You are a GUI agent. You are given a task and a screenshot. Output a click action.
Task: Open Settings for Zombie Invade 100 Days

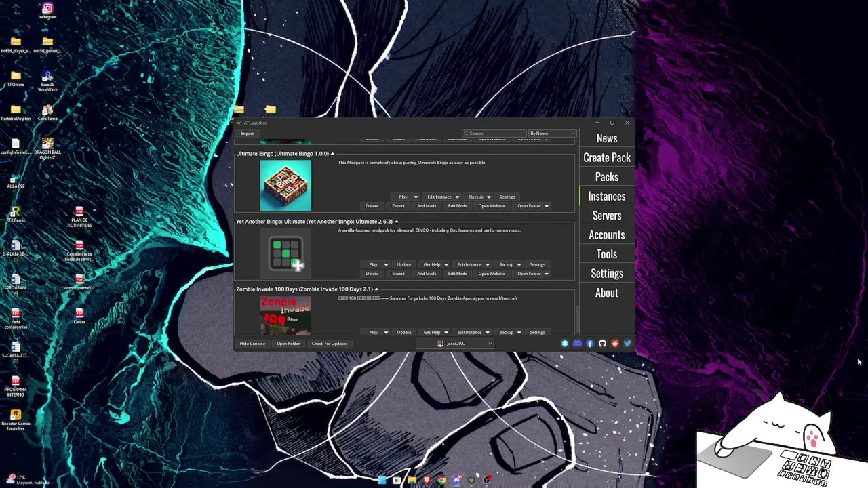tap(537, 333)
